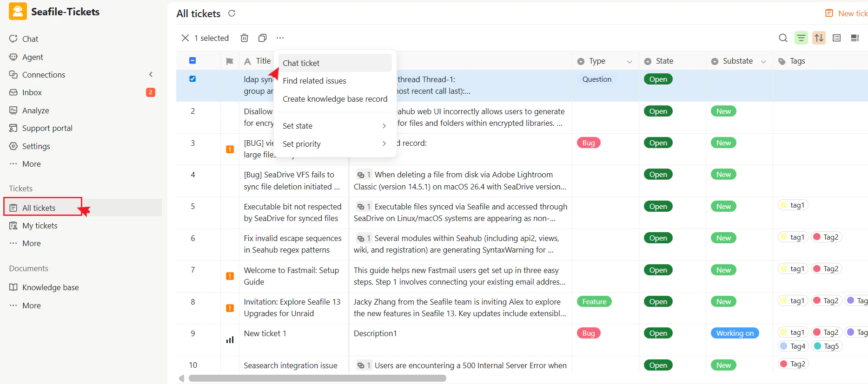
Task: Click the scrollbar left arrow
Action: tap(181, 378)
